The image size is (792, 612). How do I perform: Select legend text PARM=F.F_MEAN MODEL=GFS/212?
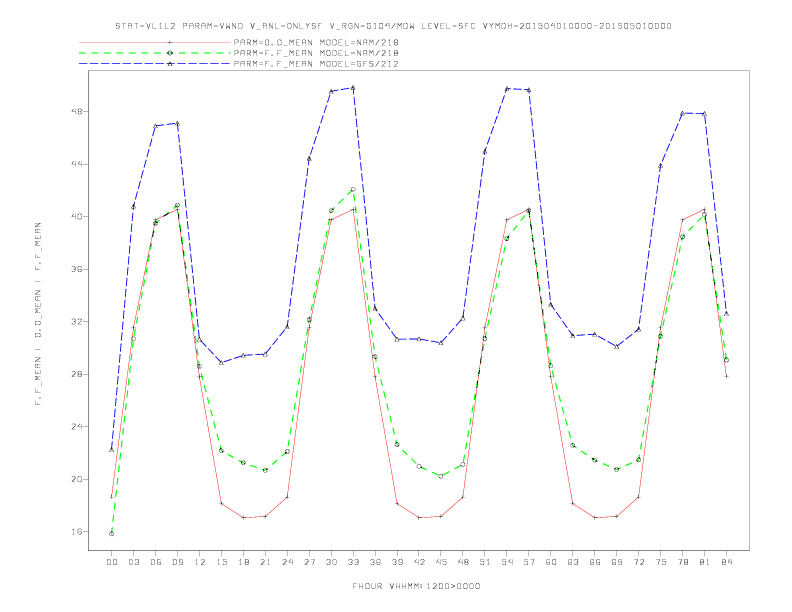click(x=316, y=64)
